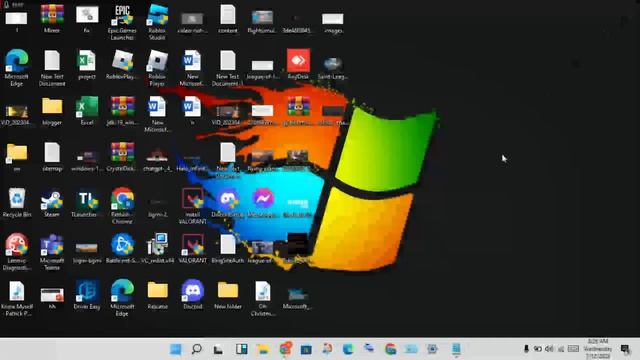Open the notification center icon
Image resolution: width=640 pixels, height=360 pixels.
point(625,349)
